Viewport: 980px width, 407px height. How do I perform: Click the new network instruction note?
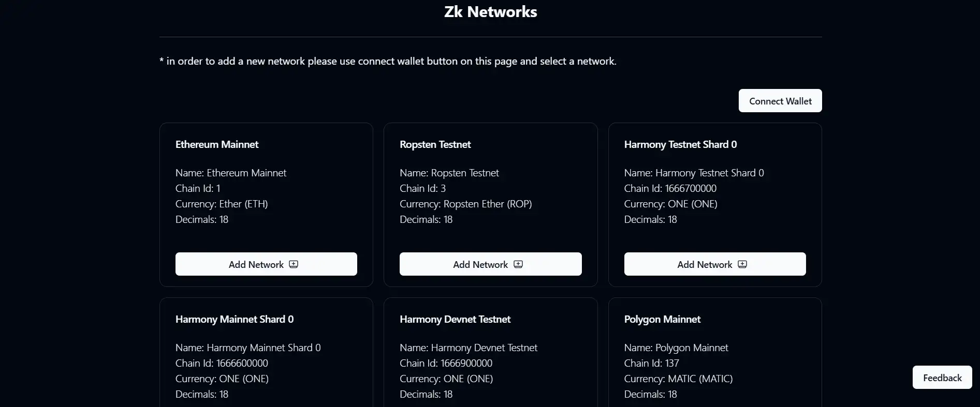tap(388, 61)
